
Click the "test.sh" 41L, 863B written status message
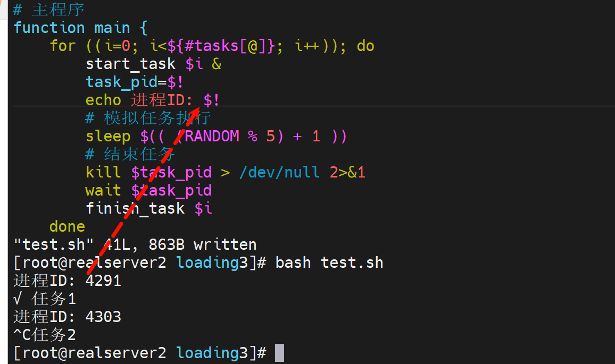(135, 244)
